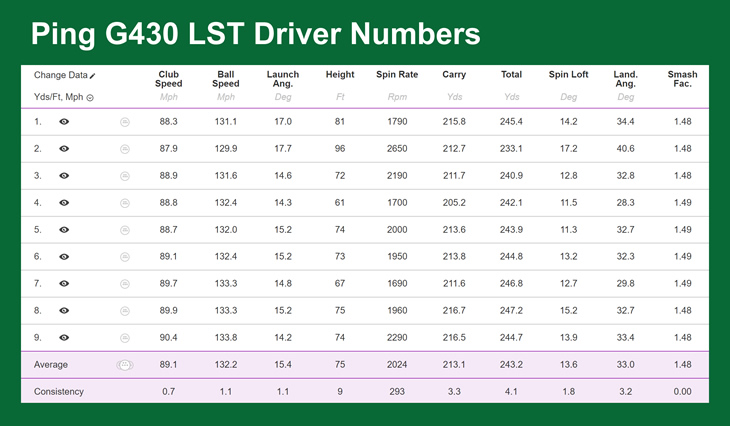Click the comment bubble icon in shot 7 row
The width and height of the screenshot is (730, 426).
pos(125,284)
